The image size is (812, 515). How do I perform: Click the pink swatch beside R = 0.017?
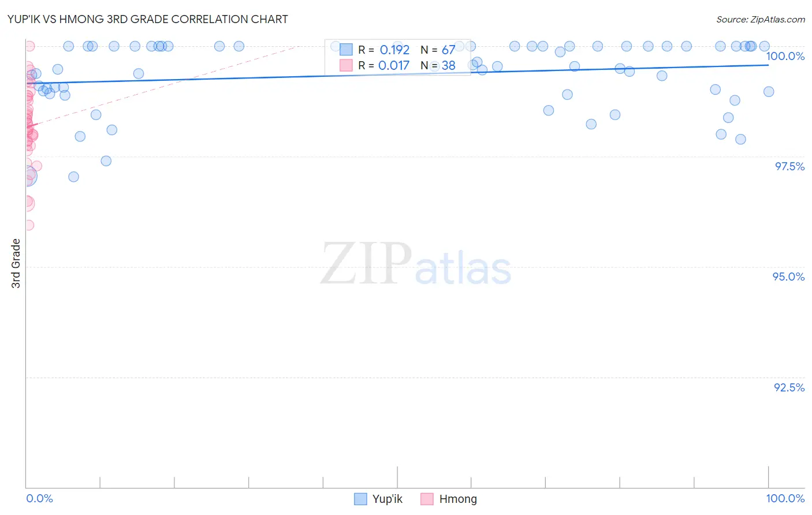(346, 66)
